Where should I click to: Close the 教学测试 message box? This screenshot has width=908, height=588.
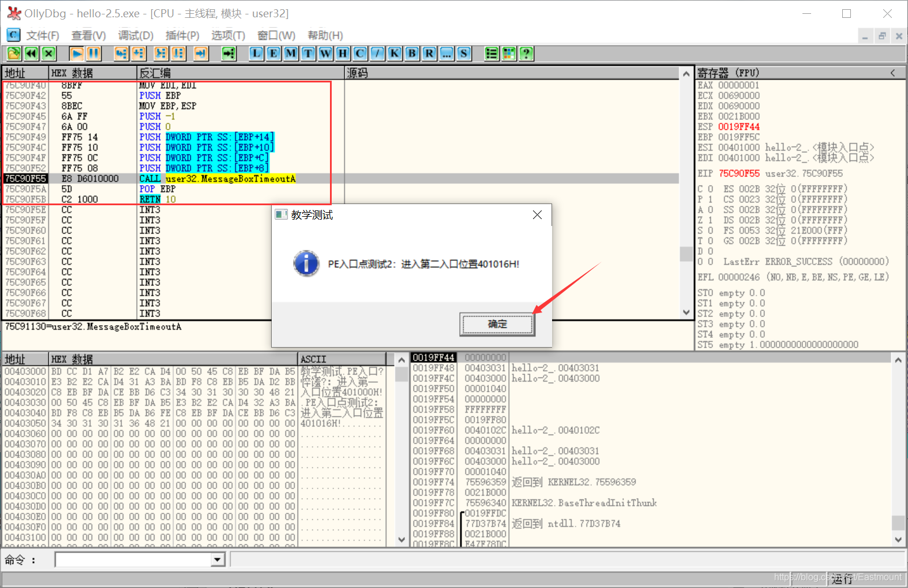(x=537, y=215)
